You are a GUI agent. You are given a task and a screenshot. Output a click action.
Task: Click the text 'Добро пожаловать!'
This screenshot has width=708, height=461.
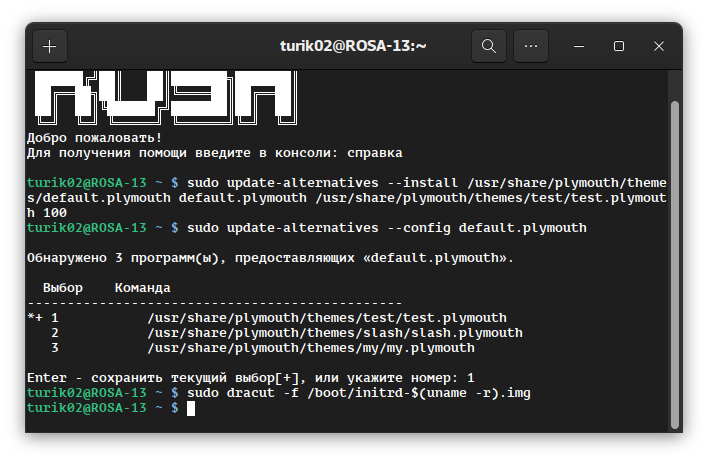point(94,138)
